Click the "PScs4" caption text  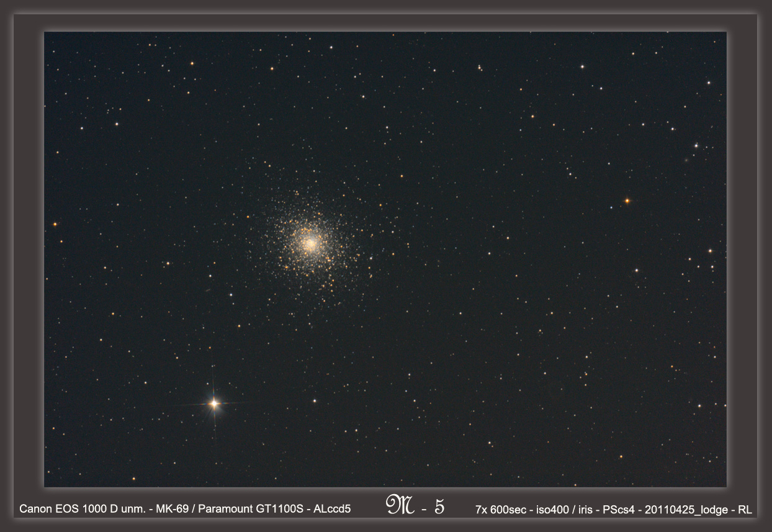tap(619, 510)
